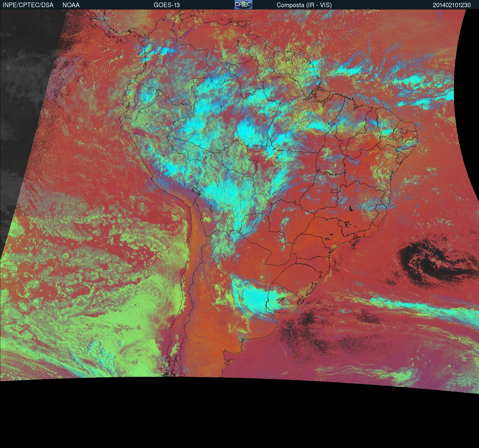Click the CPTEC logo in the header
The image size is (479, 448).
coord(243,5)
